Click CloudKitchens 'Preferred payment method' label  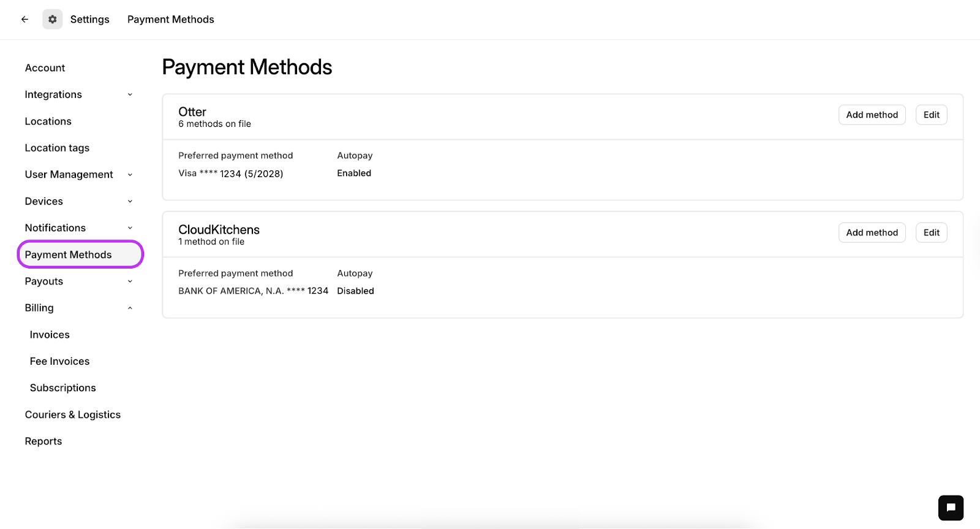235,273
